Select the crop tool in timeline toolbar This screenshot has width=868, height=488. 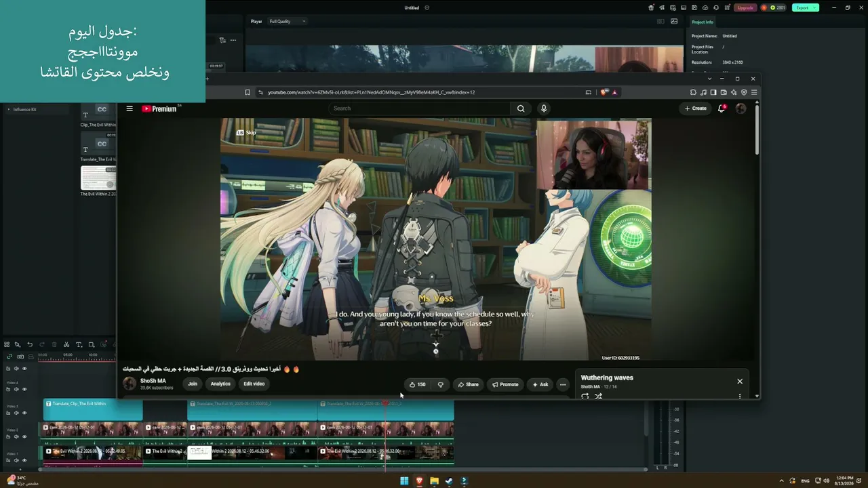tap(92, 344)
